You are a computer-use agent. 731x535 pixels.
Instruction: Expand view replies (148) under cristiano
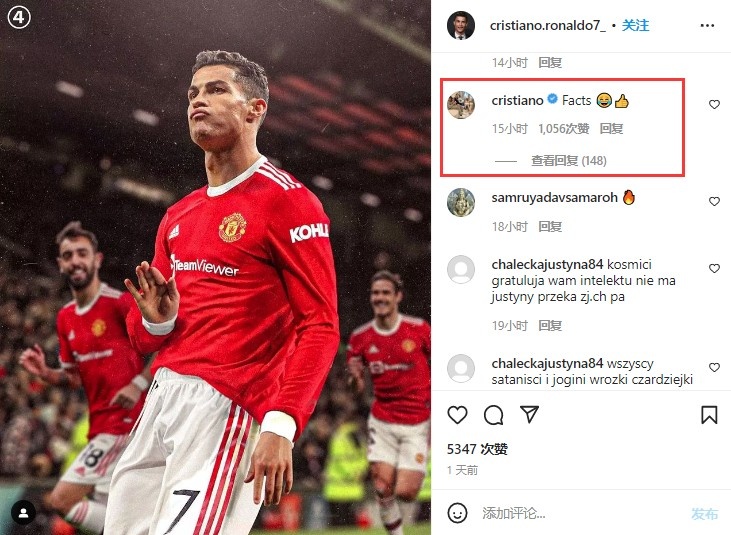click(569, 161)
